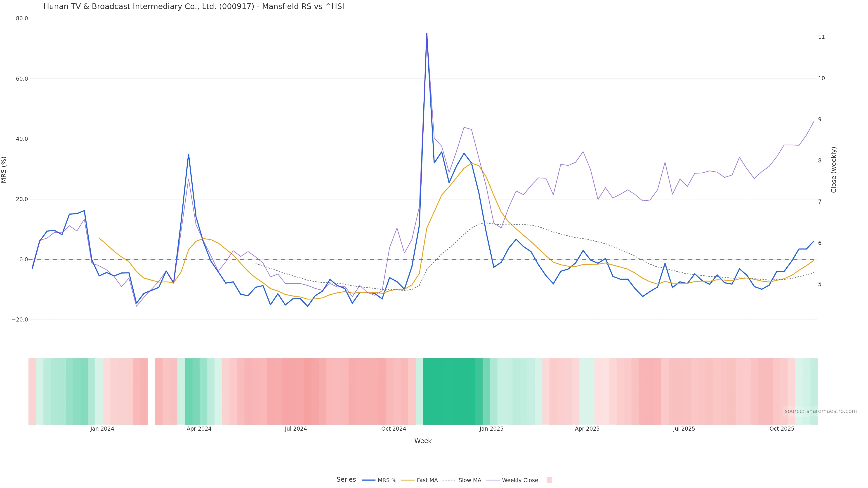This screenshot has height=488, width=868.
Task: Click the MRS (%) axis title
Action: [x=4, y=169]
